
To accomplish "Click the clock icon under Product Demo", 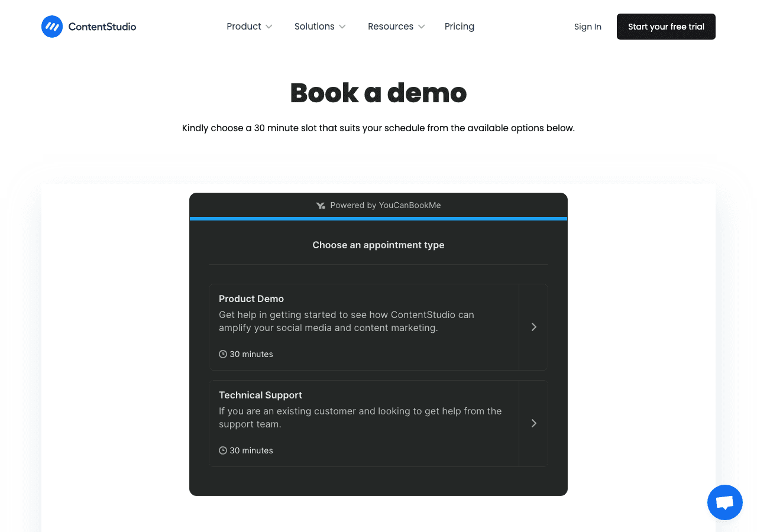I will coord(223,354).
